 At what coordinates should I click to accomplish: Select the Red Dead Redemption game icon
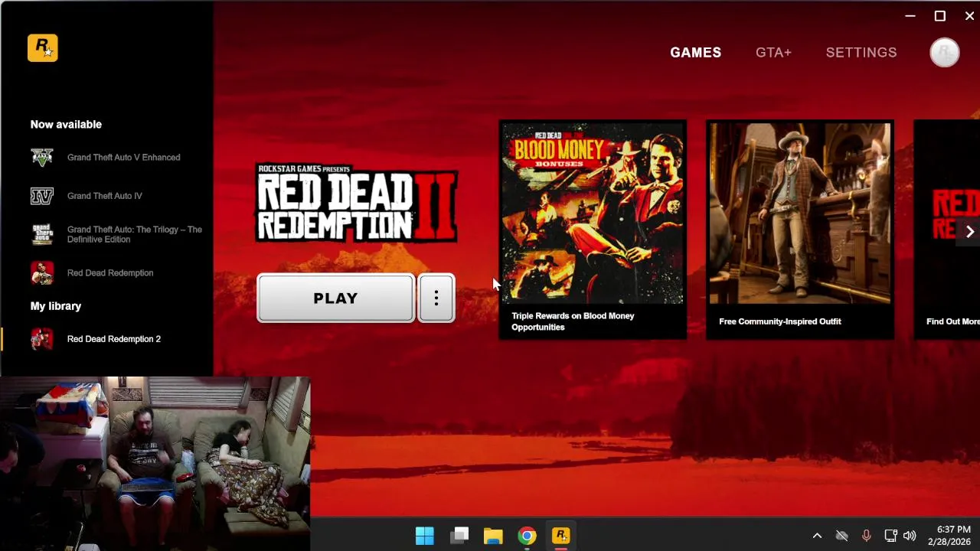pos(42,273)
